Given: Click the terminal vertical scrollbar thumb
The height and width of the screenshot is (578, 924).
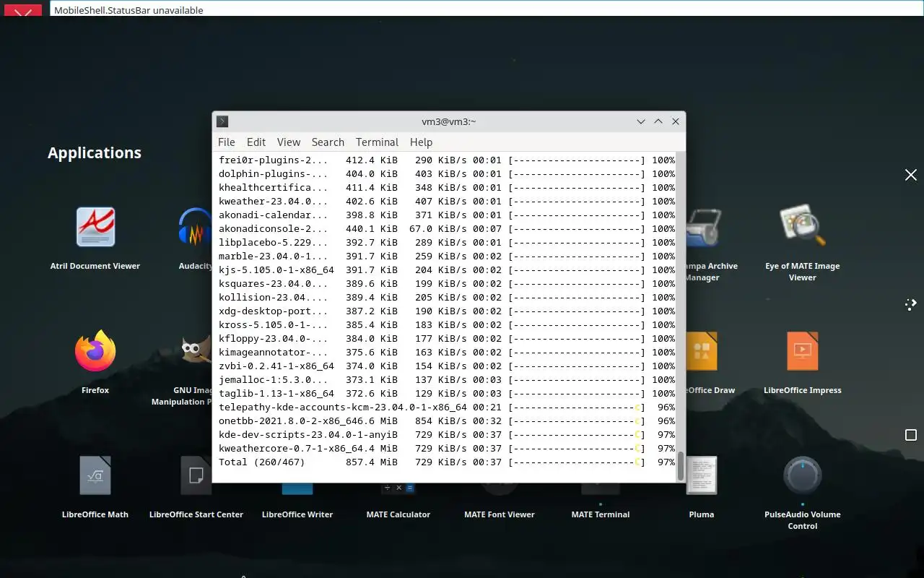Looking at the screenshot, I should [680, 466].
